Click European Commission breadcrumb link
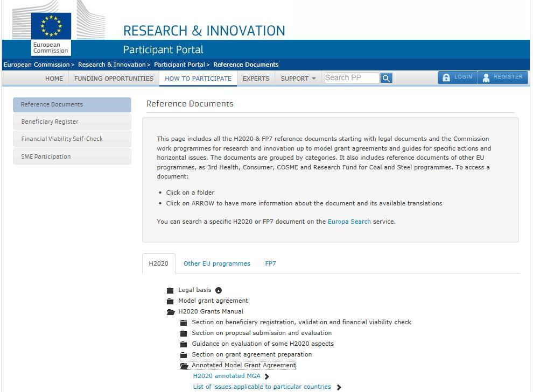Image resolution: width=533 pixels, height=392 pixels. 37,65
